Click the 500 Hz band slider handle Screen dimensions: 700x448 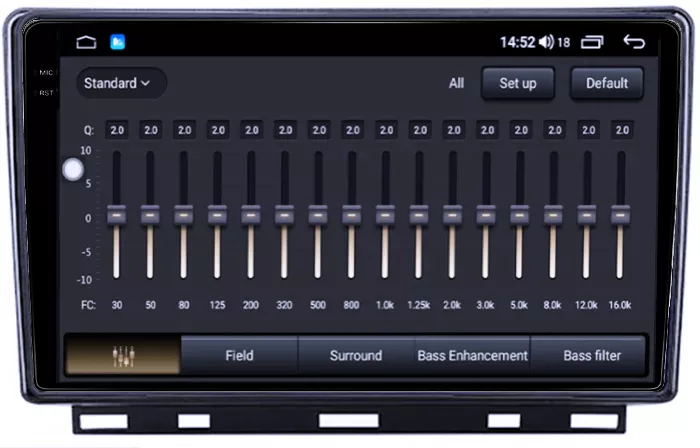click(x=318, y=215)
